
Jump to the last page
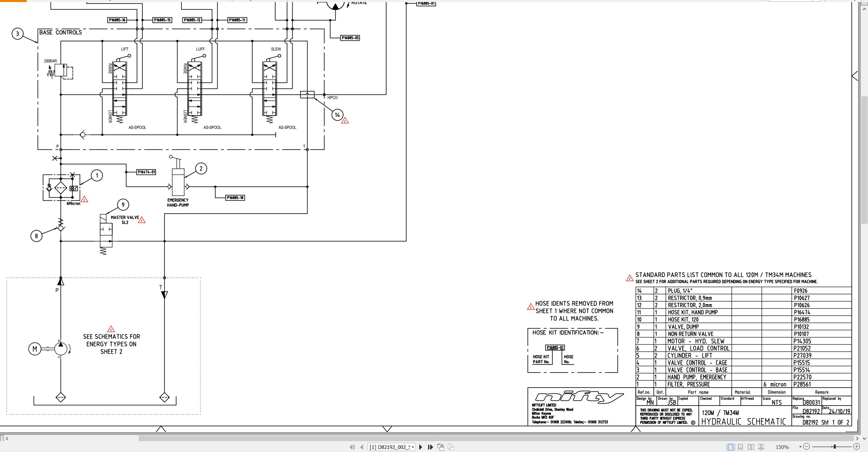tap(430, 447)
